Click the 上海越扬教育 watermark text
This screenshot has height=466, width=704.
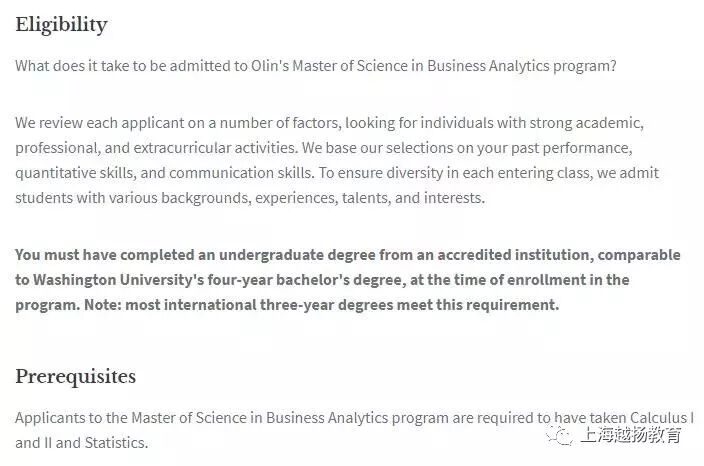coord(631,435)
